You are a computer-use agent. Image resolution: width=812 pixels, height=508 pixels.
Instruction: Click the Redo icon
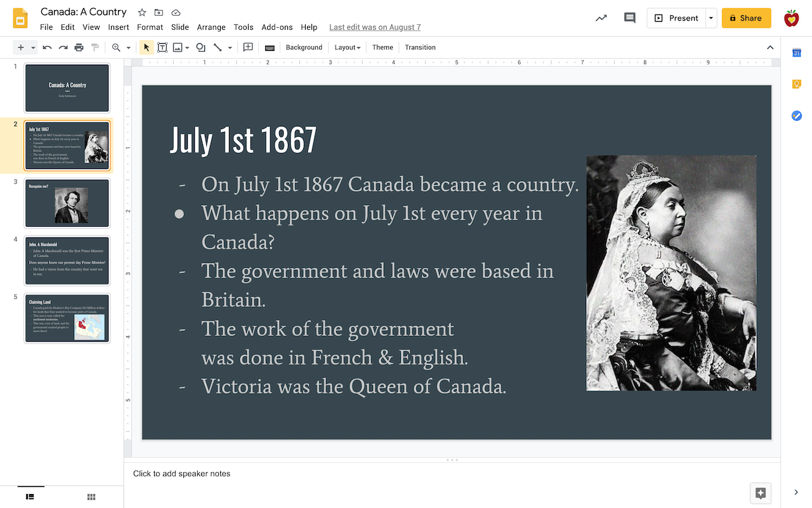[x=63, y=47]
